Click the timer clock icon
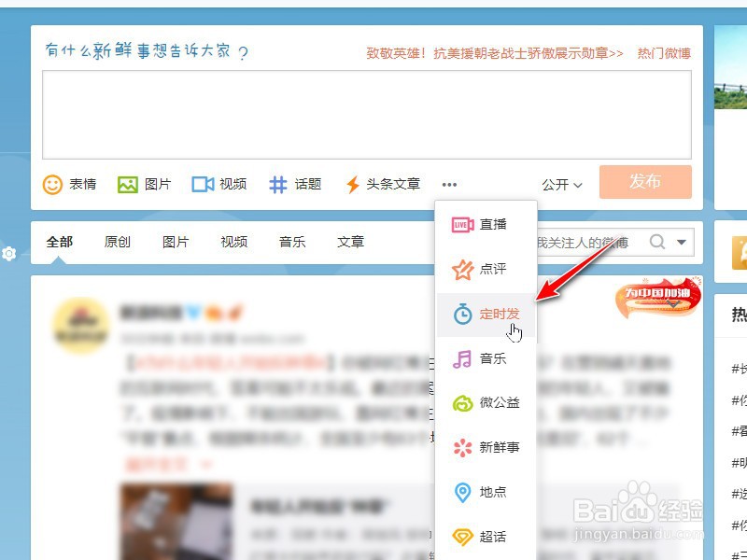747x560 pixels. (x=462, y=314)
